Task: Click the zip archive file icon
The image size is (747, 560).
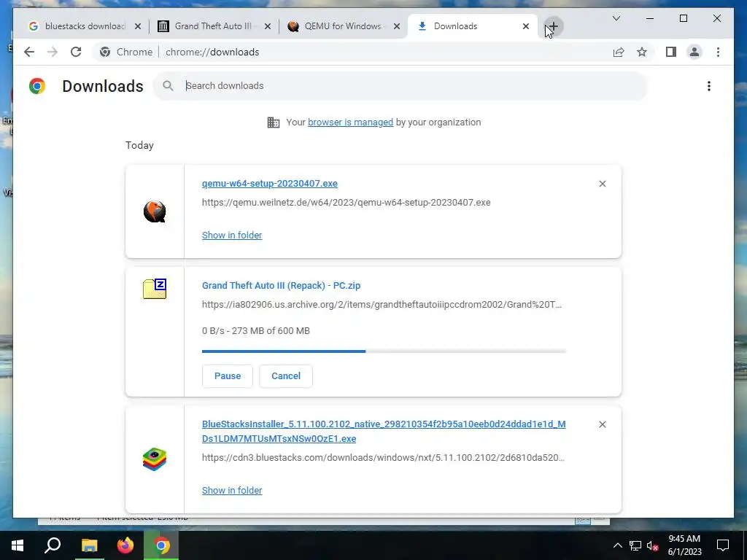Action: point(155,289)
